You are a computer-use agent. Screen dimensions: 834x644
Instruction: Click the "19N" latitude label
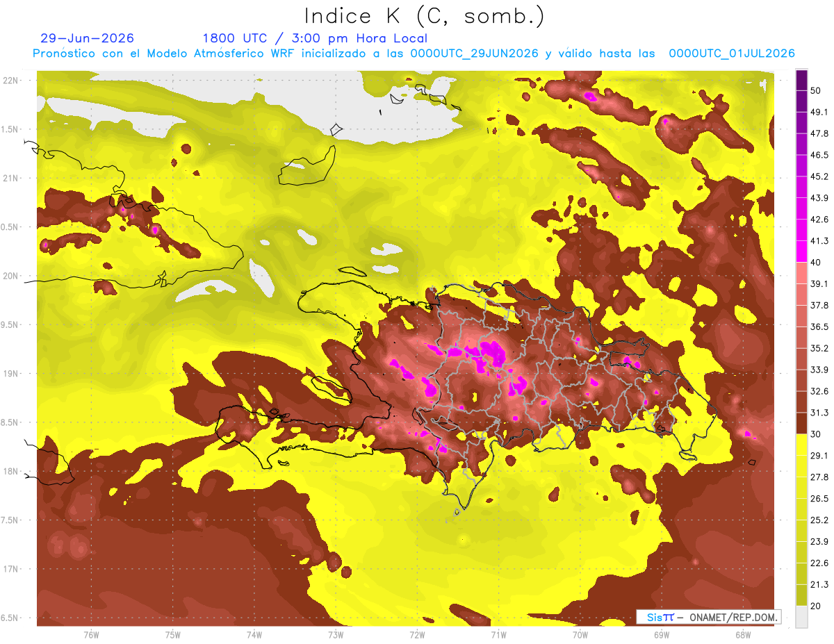tap(10, 373)
